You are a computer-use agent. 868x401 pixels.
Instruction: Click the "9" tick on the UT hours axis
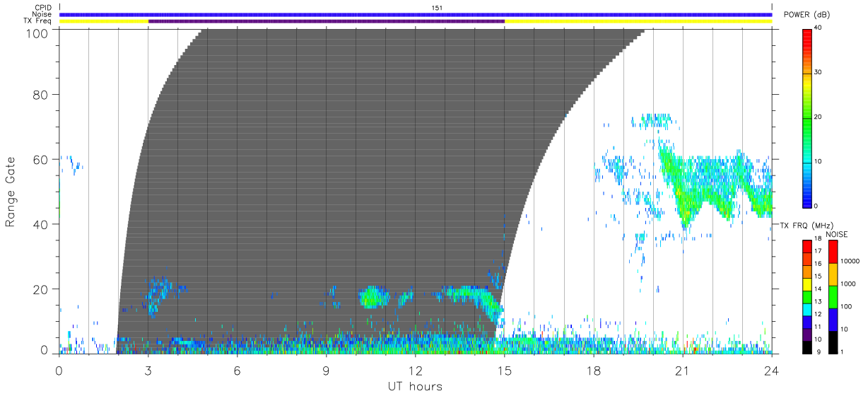pos(326,370)
